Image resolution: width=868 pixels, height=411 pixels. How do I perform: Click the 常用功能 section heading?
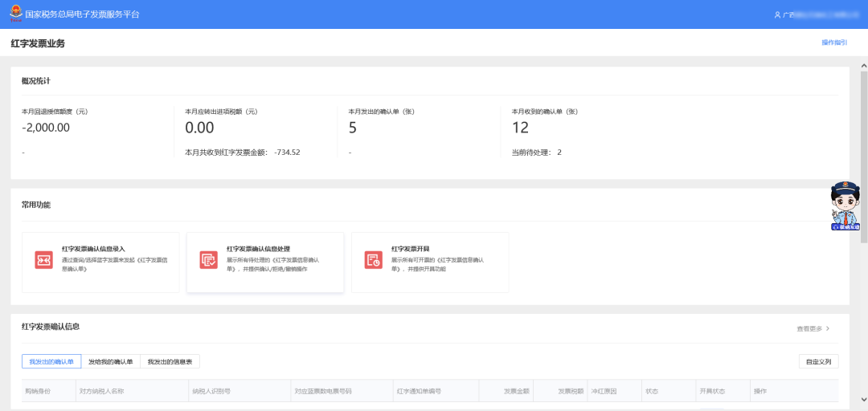36,205
